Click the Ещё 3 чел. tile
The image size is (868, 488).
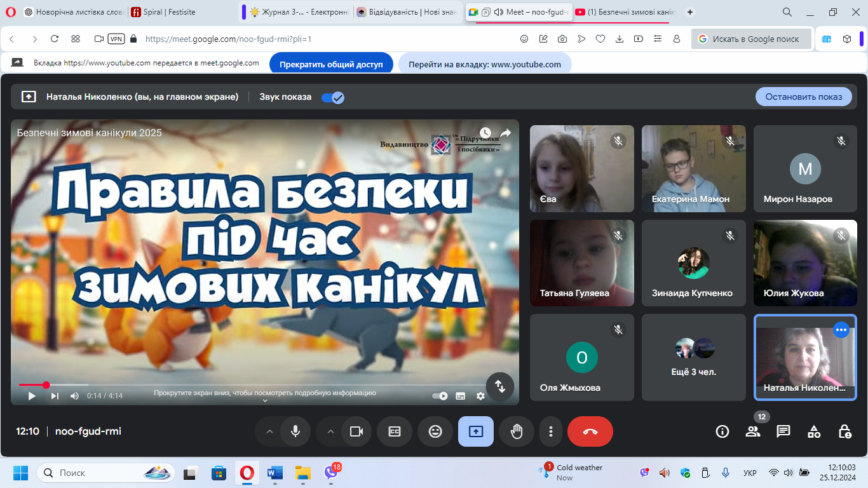tap(694, 357)
